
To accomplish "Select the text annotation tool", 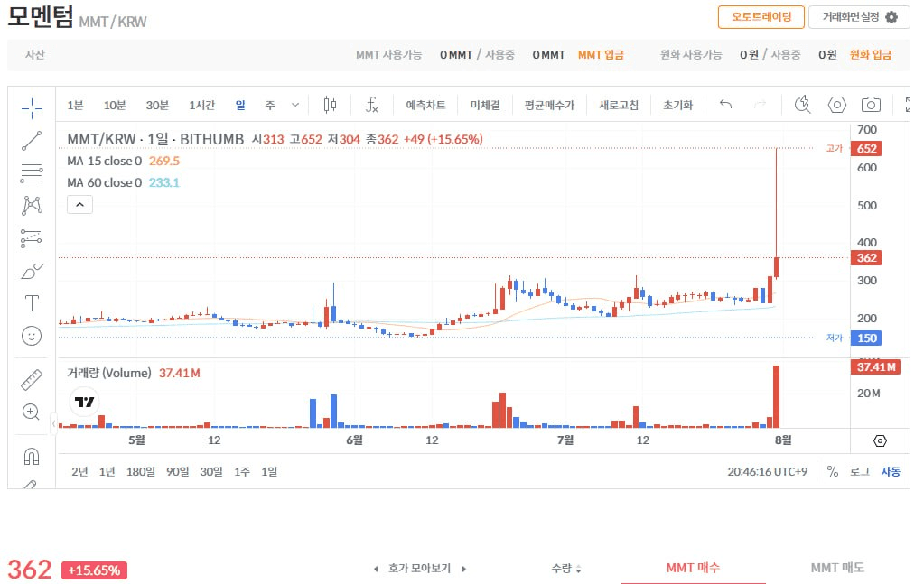I will click(x=32, y=303).
